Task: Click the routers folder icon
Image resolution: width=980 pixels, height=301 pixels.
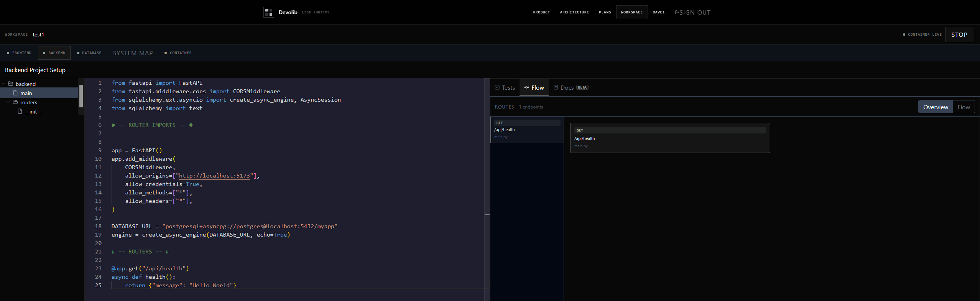Action: tap(15, 102)
